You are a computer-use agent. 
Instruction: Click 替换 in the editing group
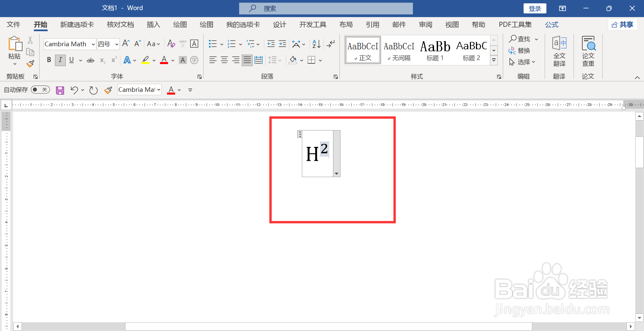click(x=520, y=51)
